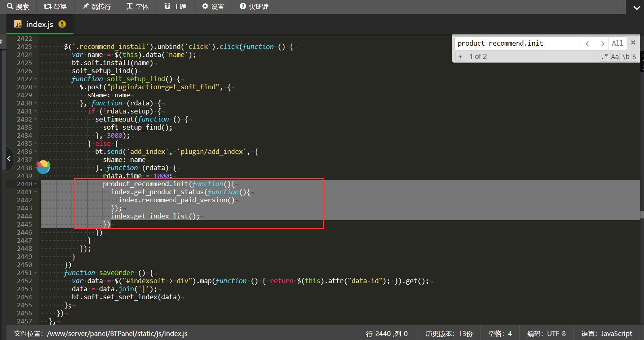Expand the left file panel arrow
Viewport: 644px width, 340px height.
tap(9, 159)
